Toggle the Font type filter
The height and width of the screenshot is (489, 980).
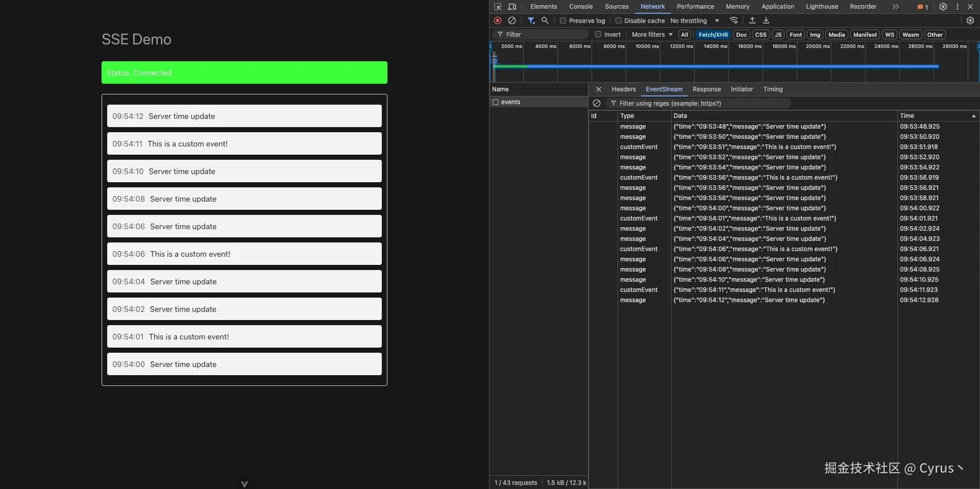coord(796,35)
